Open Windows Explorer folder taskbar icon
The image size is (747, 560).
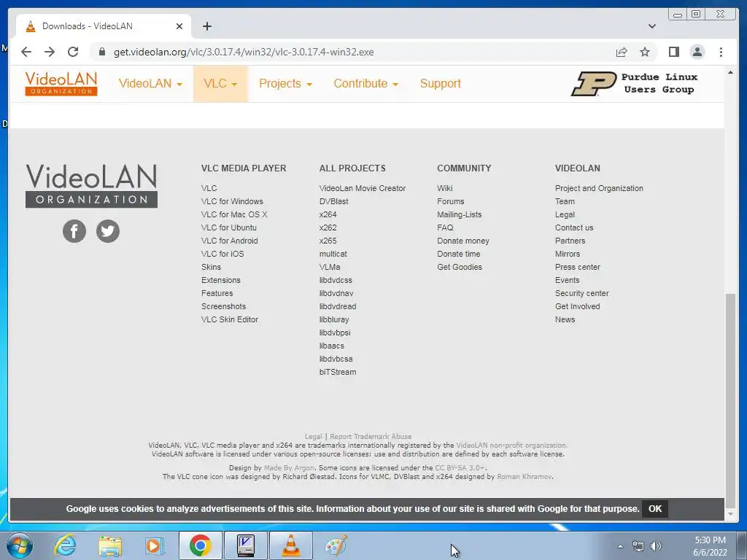coord(110,545)
